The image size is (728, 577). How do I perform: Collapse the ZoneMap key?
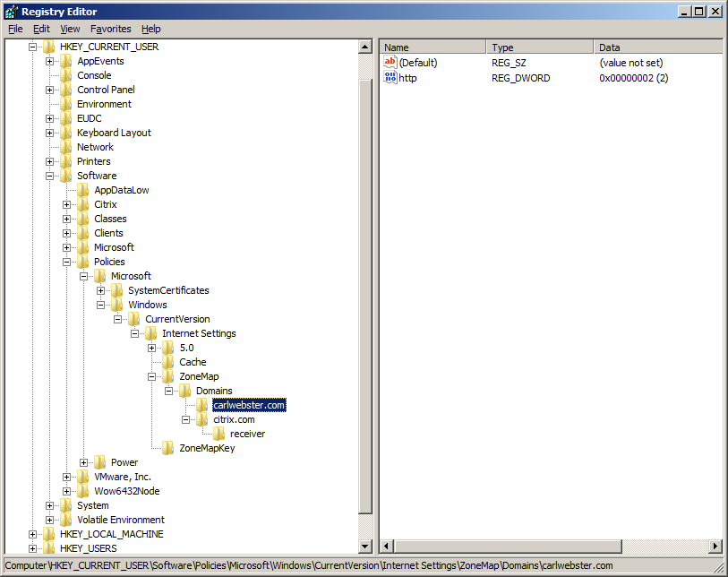[153, 376]
